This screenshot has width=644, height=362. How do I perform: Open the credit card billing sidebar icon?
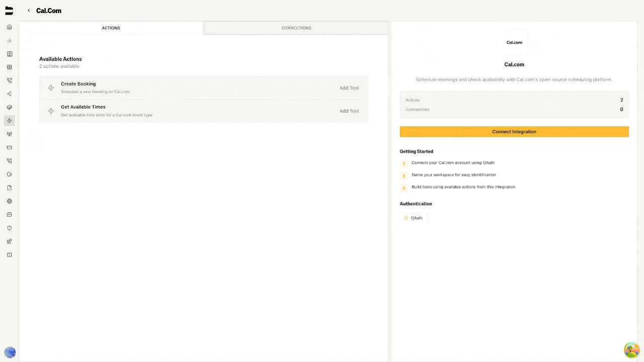coord(9,148)
